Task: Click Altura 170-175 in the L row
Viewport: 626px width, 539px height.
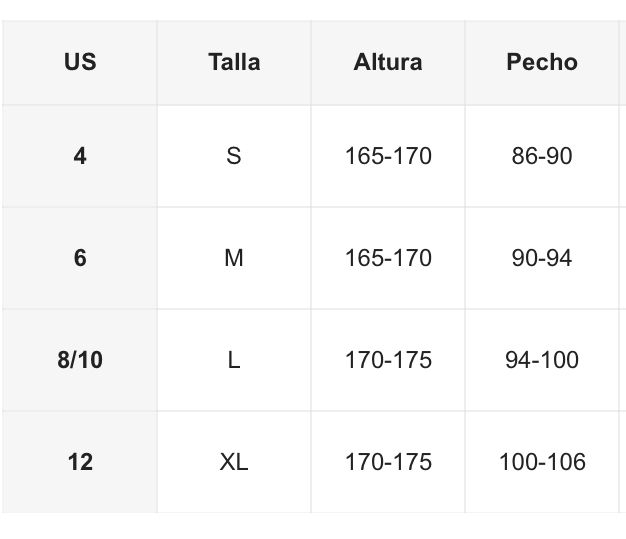Action: [x=388, y=360]
